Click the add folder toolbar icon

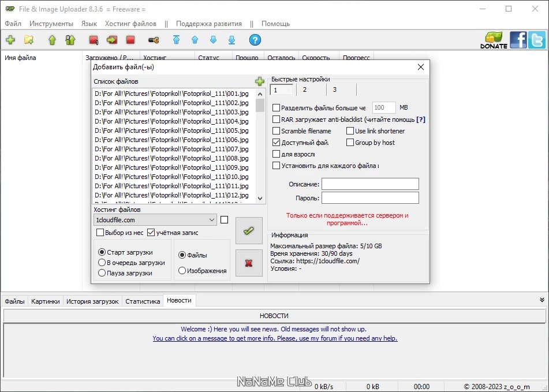pos(29,40)
